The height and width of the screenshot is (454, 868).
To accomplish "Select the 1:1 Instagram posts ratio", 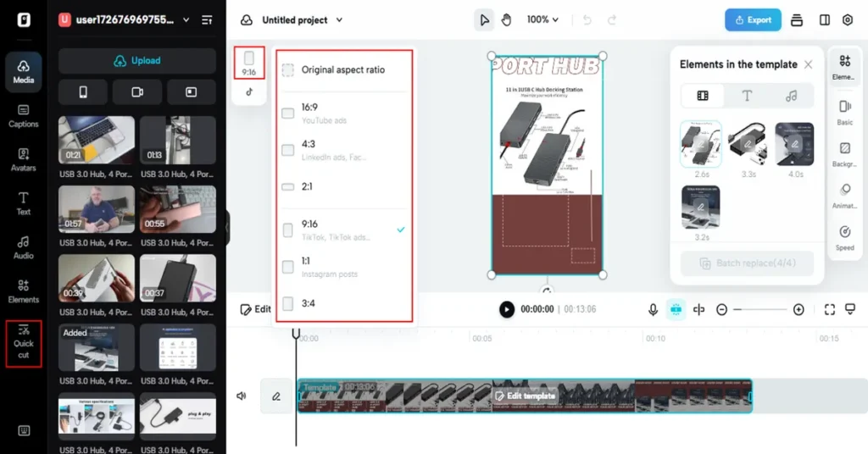I will pos(344,267).
